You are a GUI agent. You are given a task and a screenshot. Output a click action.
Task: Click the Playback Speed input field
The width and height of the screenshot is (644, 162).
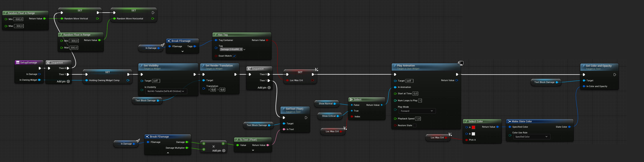click(418, 119)
